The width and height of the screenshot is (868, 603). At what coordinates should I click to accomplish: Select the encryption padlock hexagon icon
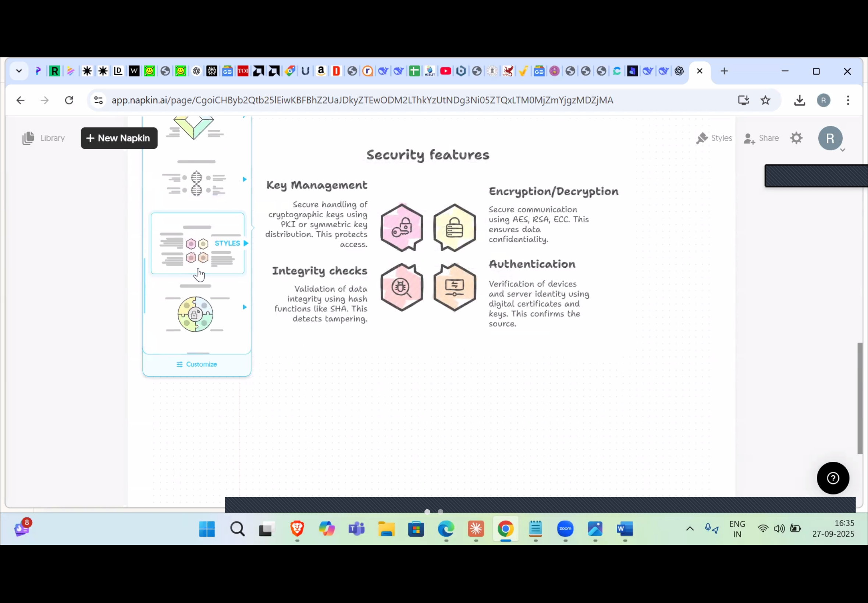[x=455, y=228]
